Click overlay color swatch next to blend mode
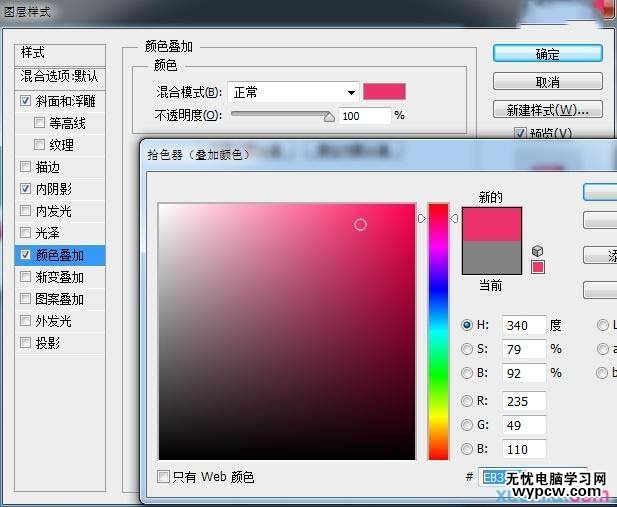Screen dimensions: 617x507 click(x=384, y=91)
